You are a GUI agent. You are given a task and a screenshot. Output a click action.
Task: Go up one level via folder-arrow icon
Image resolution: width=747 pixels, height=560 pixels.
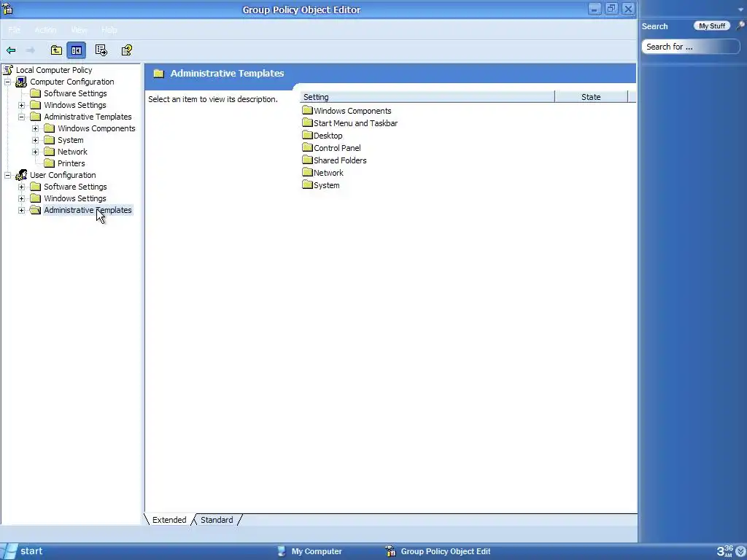[56, 50]
